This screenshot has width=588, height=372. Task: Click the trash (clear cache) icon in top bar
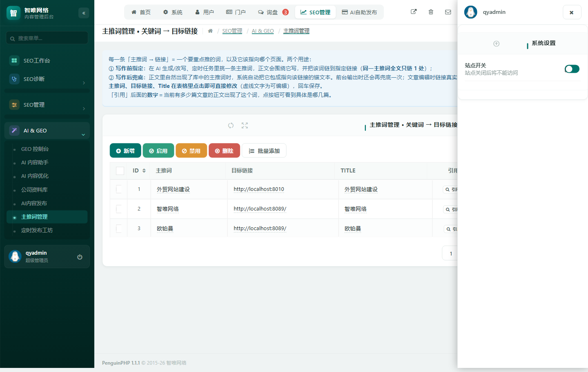point(431,12)
